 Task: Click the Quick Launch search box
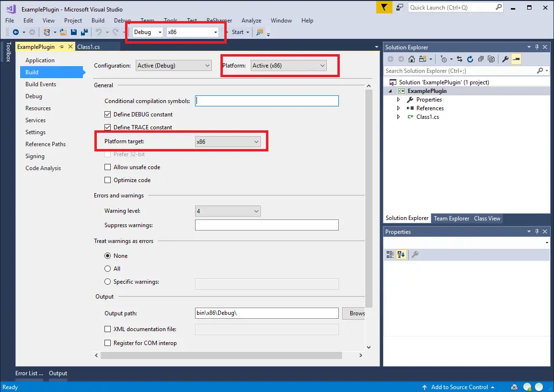(x=455, y=7)
